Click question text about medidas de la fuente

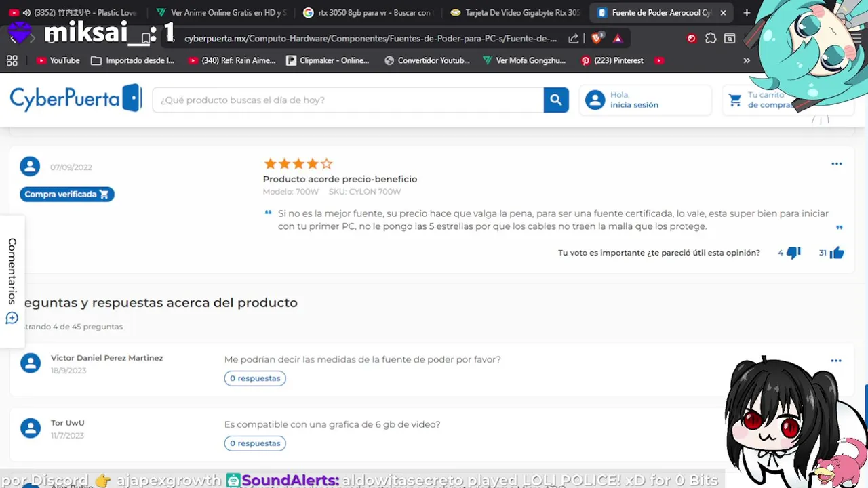click(362, 359)
